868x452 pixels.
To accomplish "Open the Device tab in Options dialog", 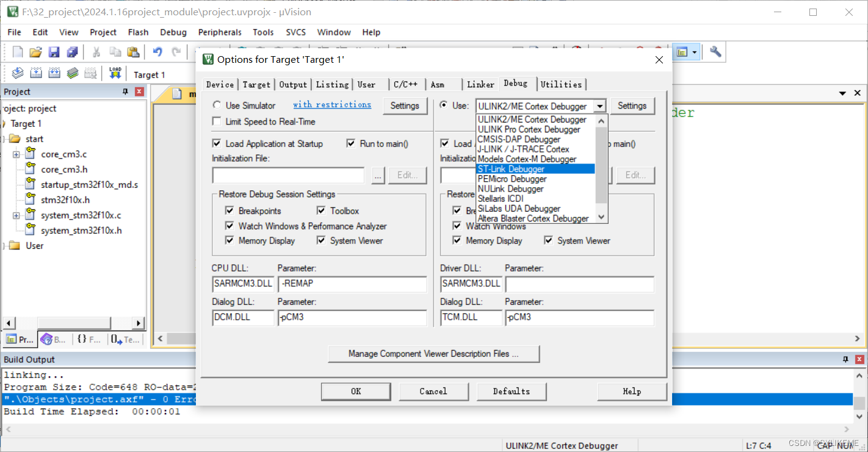I will [x=220, y=84].
